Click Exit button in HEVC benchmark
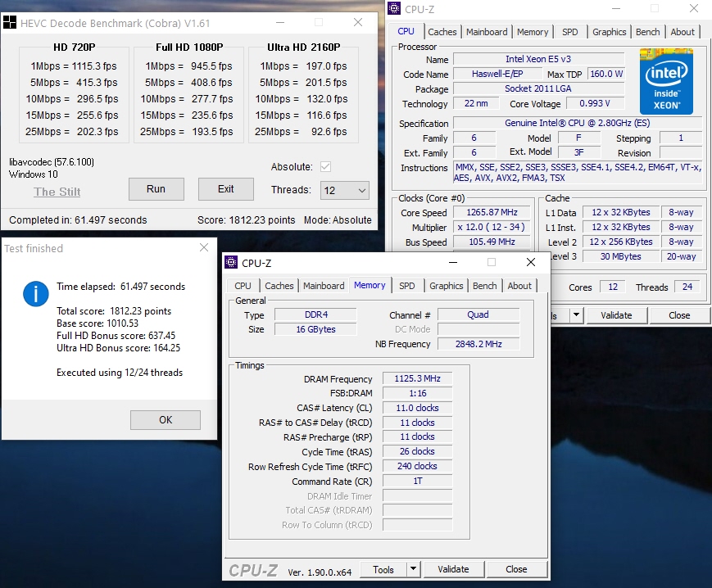Screen dimensions: 712x588 tap(225, 189)
